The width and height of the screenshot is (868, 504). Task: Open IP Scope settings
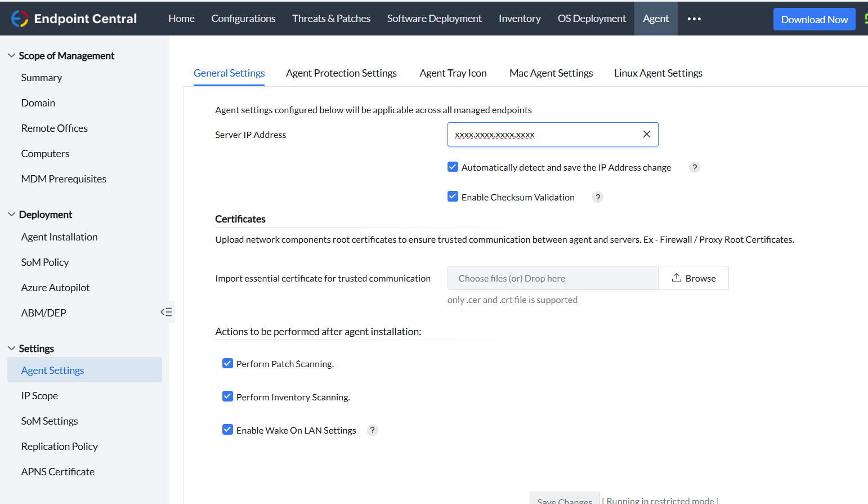(x=39, y=396)
